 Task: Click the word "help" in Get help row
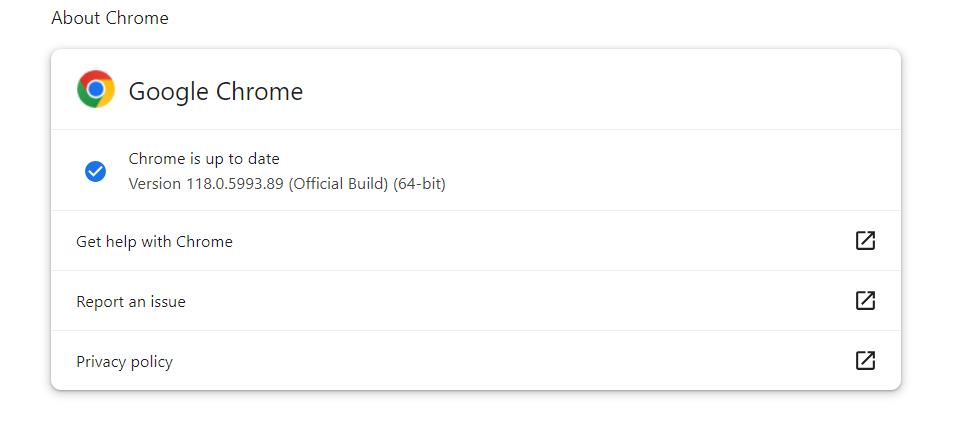[x=122, y=241]
